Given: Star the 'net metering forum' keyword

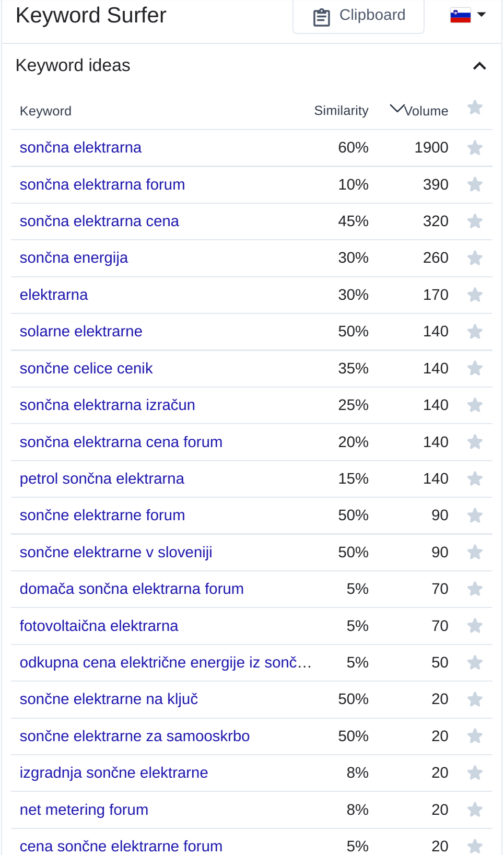Looking at the screenshot, I should (475, 810).
